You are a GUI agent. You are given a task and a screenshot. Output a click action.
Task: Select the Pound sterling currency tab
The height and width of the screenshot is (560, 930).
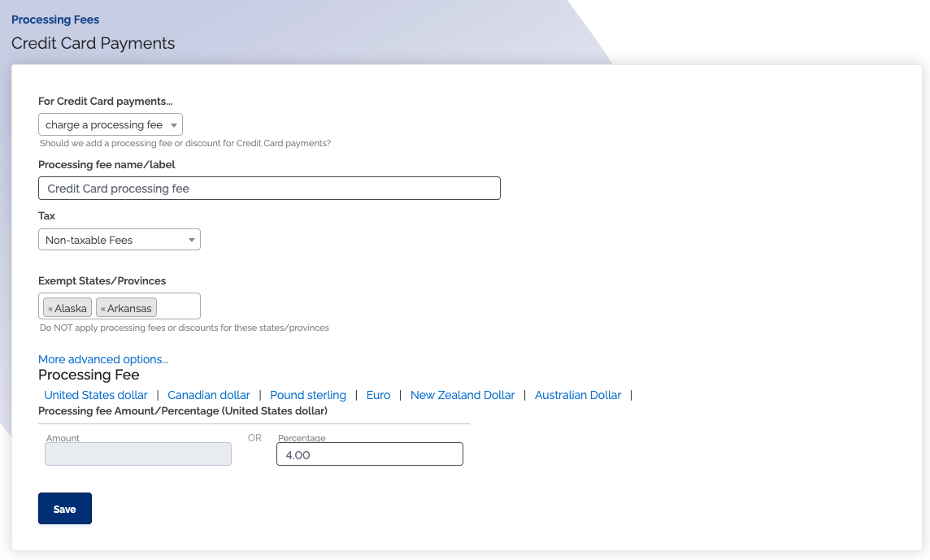point(308,395)
